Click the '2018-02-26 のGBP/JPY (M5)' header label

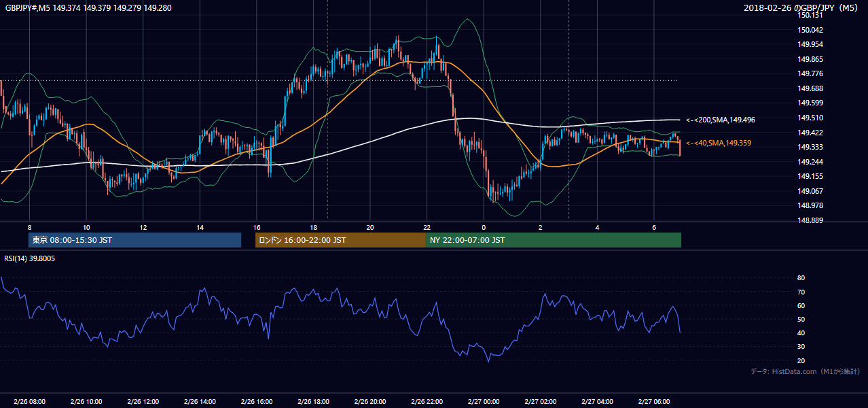tap(802, 8)
